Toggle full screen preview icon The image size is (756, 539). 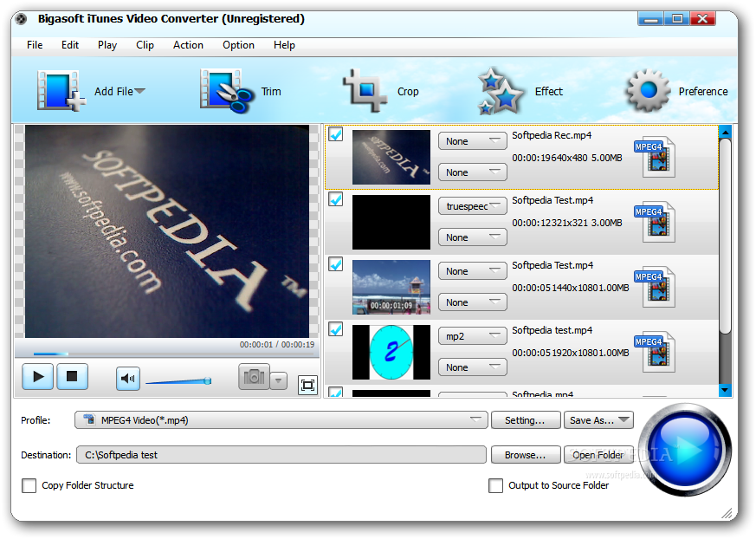coord(307,385)
